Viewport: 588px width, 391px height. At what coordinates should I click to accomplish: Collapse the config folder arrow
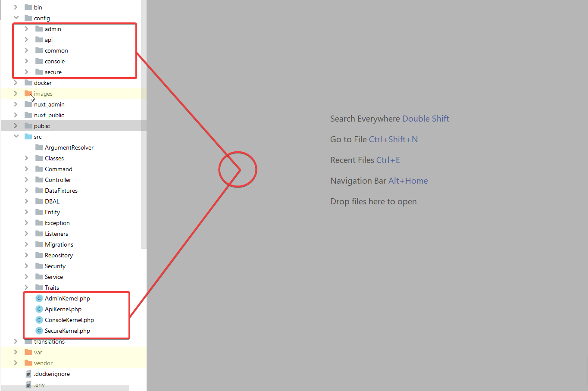tap(16, 18)
